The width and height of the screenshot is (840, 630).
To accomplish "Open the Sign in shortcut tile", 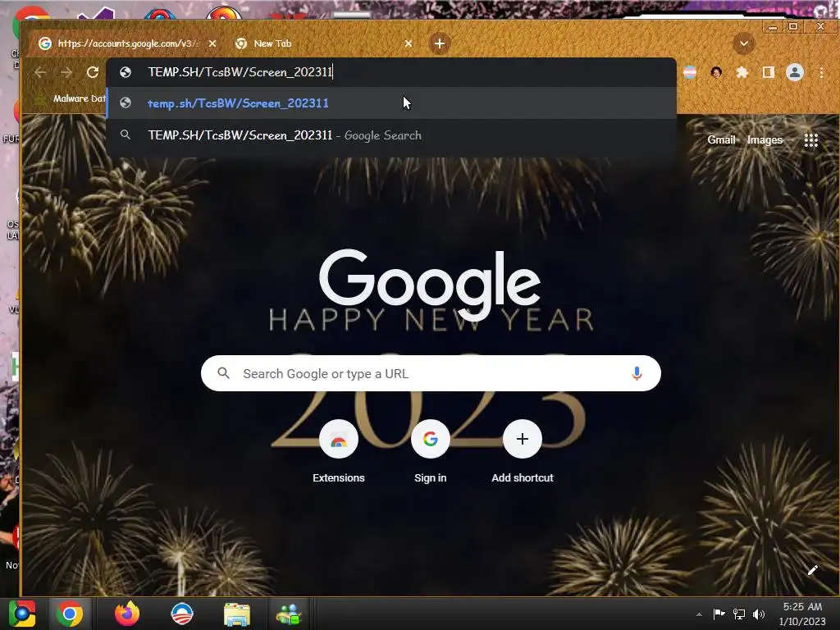I will coord(430,453).
